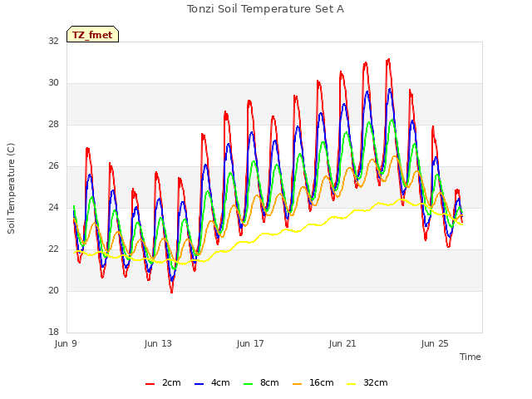Click the Jun 21 x-axis tick label
Viewport: 532px width, 399px height.
point(342,343)
